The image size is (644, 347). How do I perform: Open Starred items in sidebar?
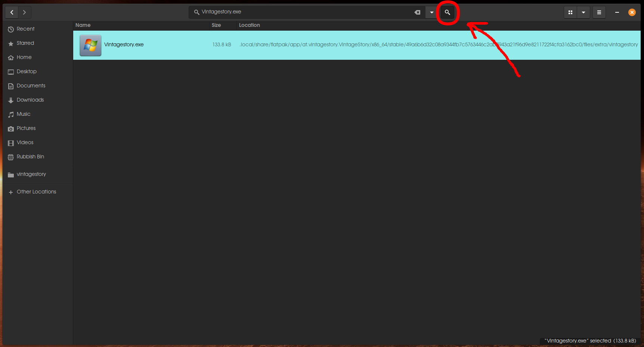point(25,43)
